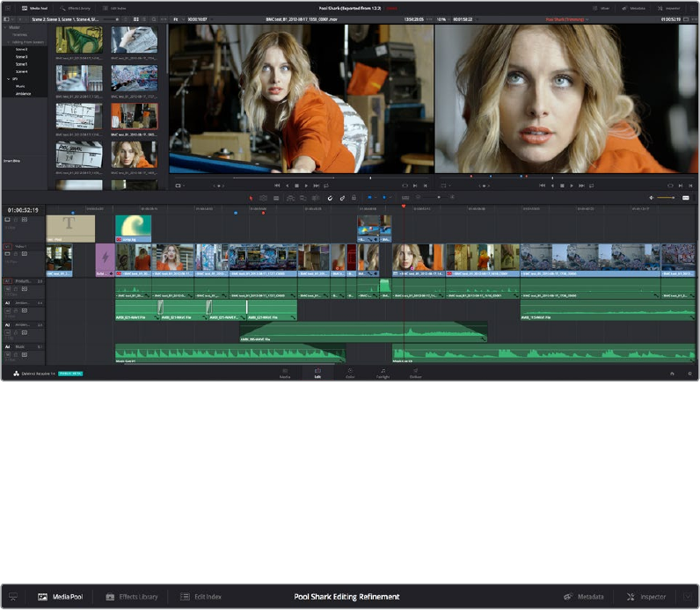The height and width of the screenshot is (610, 700).
Task: Toggle position lock padlock in timeline toolbar
Action: tap(354, 198)
